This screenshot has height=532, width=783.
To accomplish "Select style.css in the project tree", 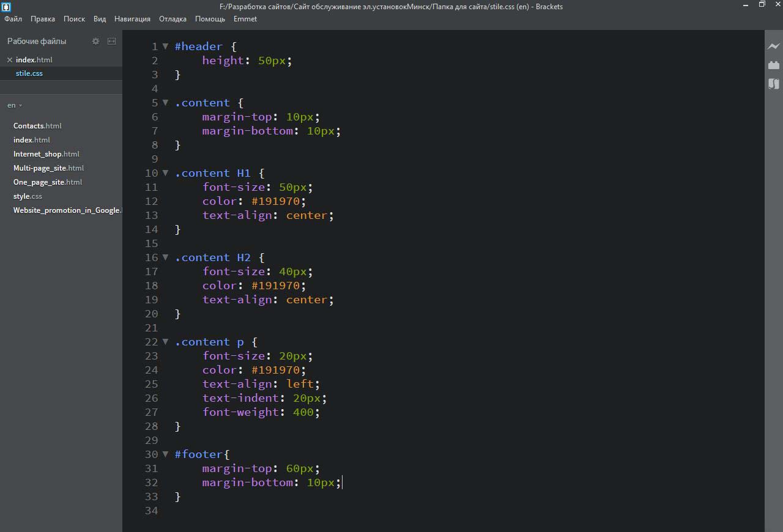I will coord(28,196).
